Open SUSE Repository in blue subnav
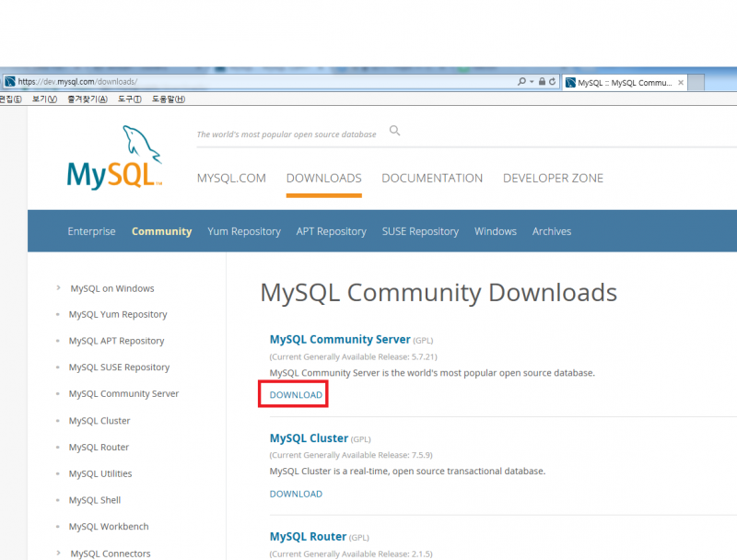 (x=420, y=231)
